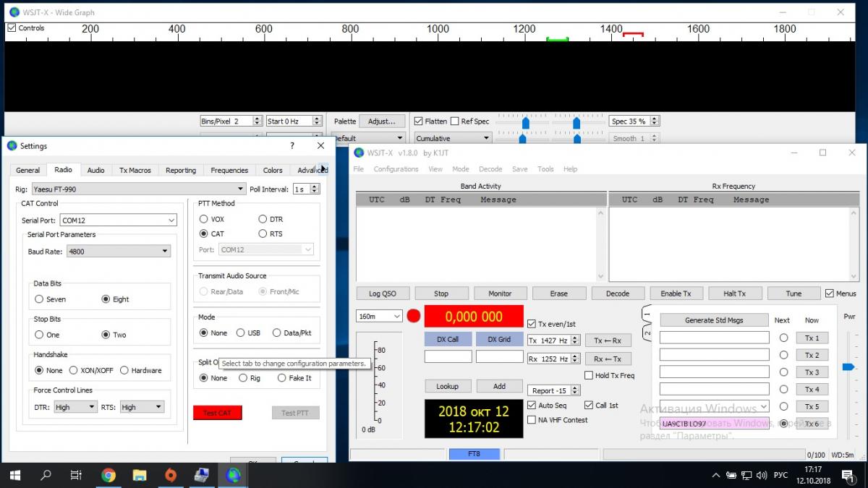Viewport: 868px width, 488px height.
Task: Click the Enable Tx button
Action: point(675,294)
